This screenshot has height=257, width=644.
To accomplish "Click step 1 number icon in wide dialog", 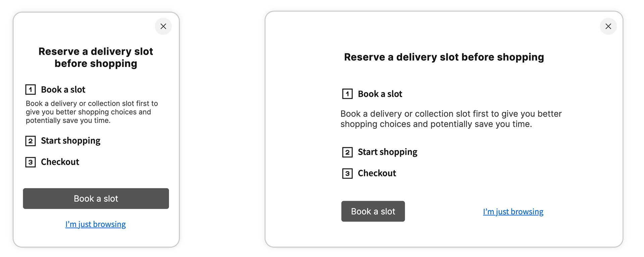I will 347,94.
